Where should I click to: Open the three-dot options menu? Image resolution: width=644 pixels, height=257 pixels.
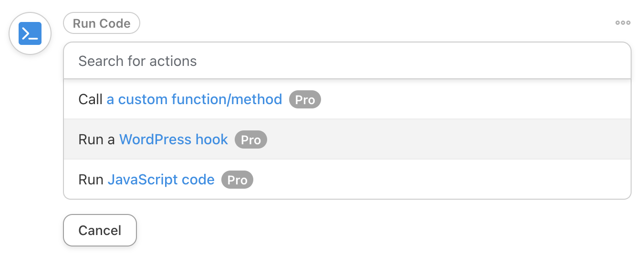point(623,22)
